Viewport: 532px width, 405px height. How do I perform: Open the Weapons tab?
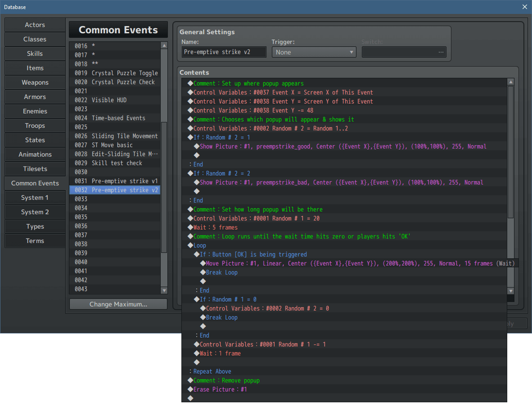point(35,82)
